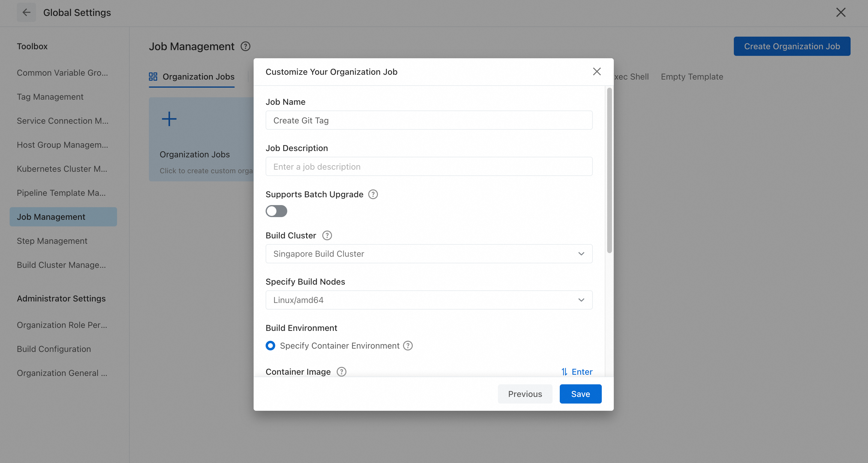
Task: Enable the Supports Batch Upgrade toggle
Action: point(276,211)
